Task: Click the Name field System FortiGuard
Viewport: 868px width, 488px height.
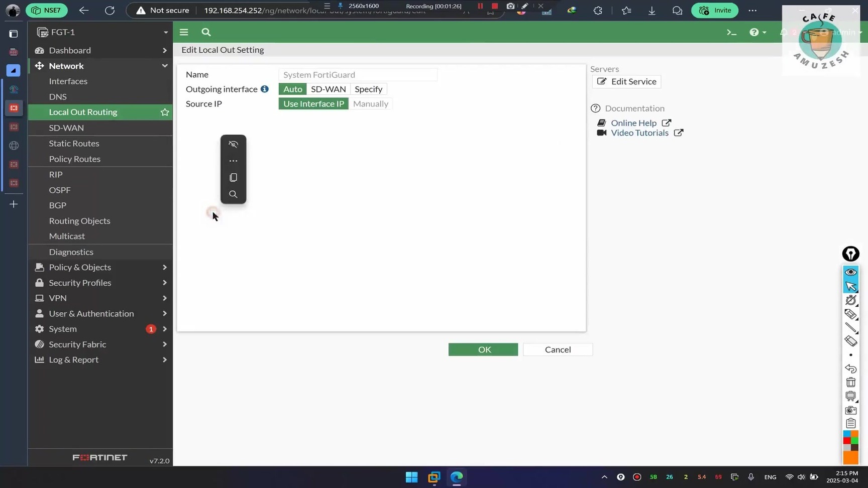Action: click(358, 75)
